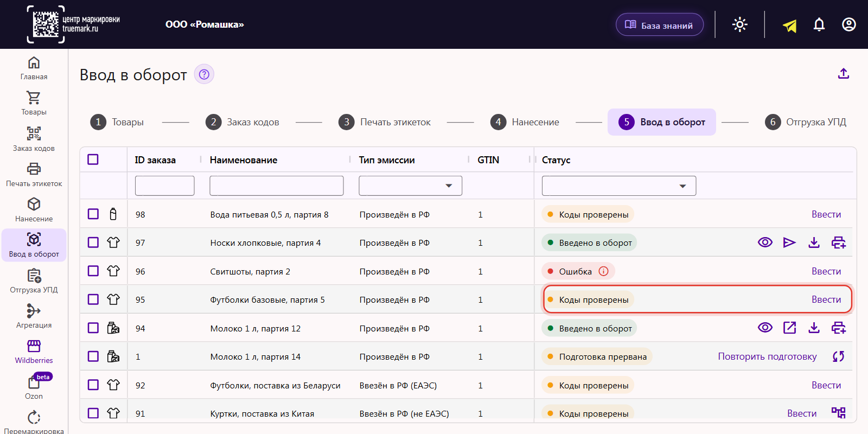
Task: Open the Товары cart in the sidebar
Action: 34,104
